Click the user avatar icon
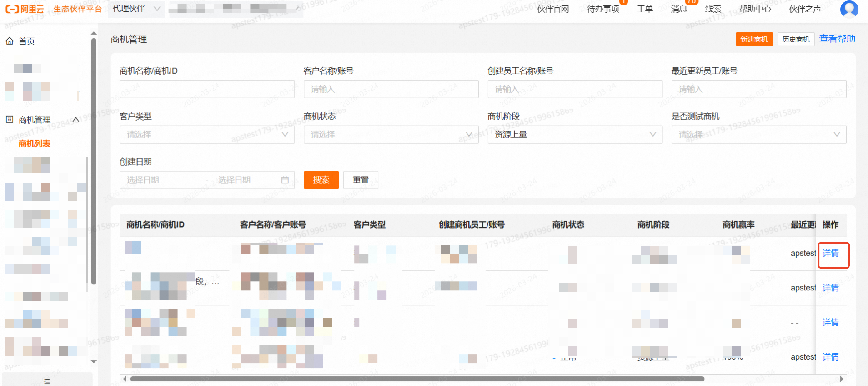The image size is (868, 386). click(x=848, y=9)
